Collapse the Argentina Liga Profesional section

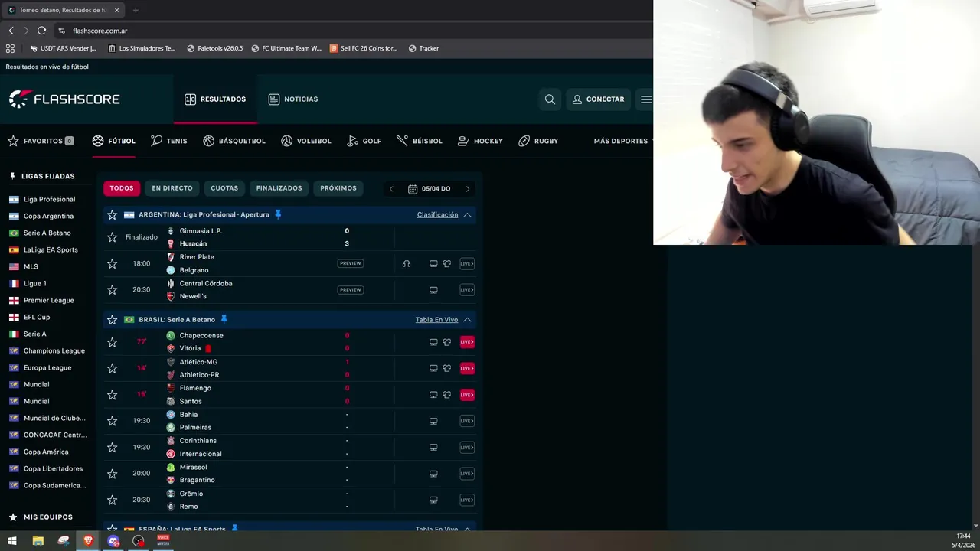tap(467, 214)
